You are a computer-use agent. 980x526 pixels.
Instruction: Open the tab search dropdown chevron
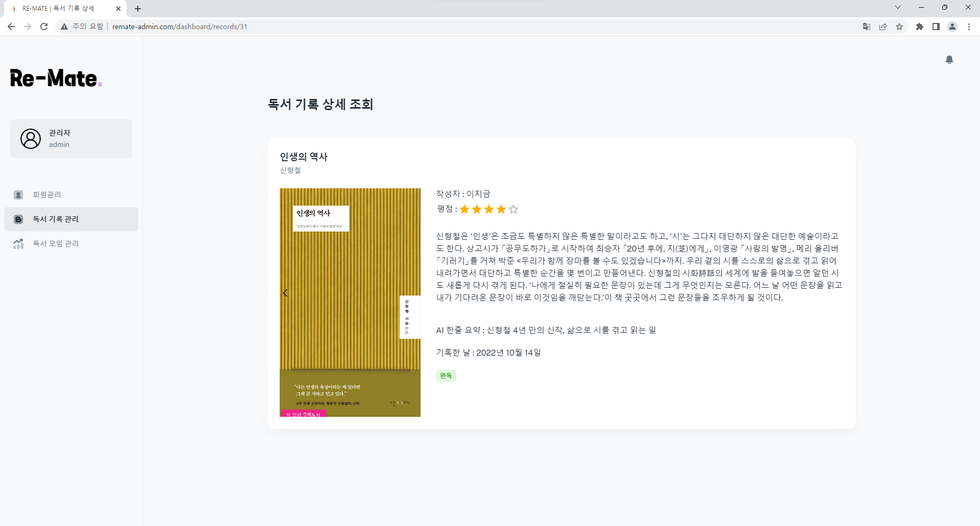(x=898, y=7)
